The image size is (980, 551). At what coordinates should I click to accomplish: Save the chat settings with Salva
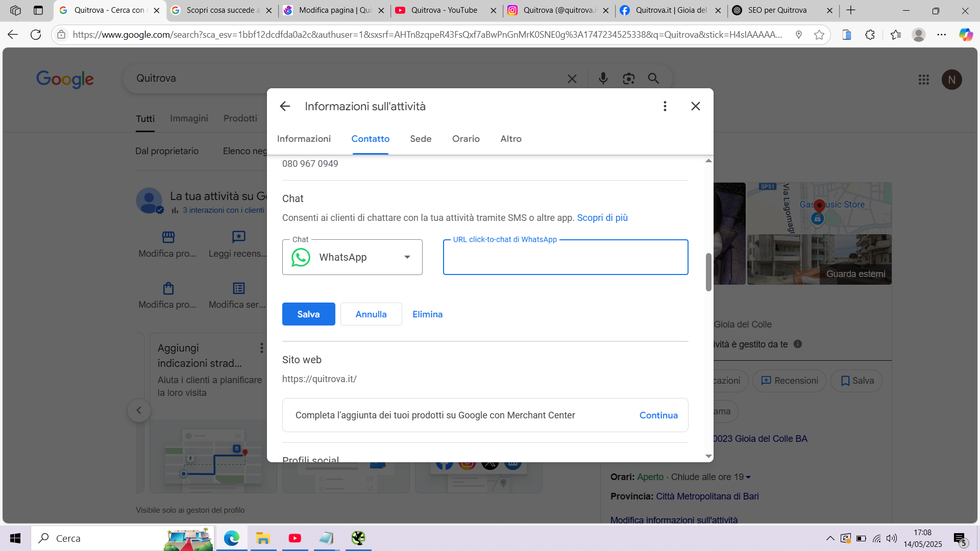point(309,314)
